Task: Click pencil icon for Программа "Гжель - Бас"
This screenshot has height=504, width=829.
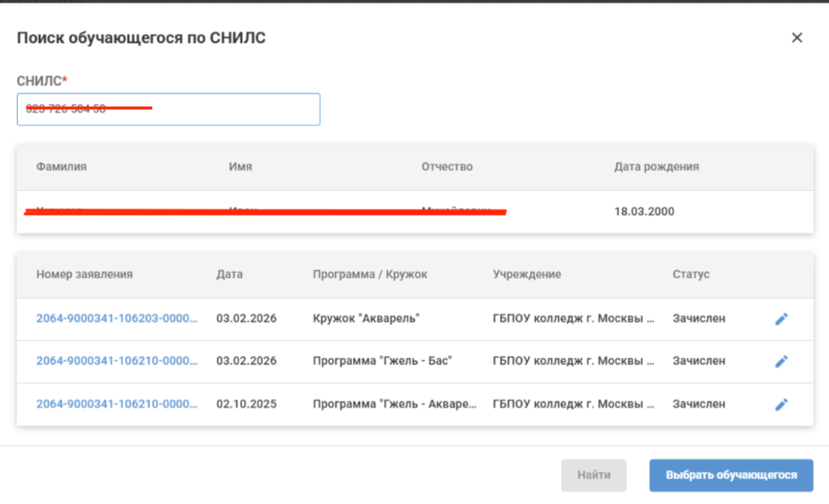Action: click(x=781, y=362)
